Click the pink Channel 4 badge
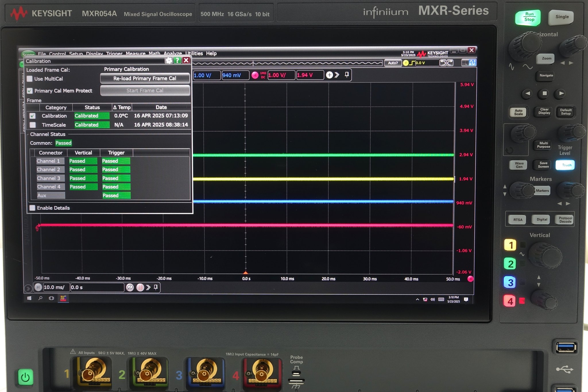Viewport: 588px width, 392px height. pyautogui.click(x=255, y=75)
